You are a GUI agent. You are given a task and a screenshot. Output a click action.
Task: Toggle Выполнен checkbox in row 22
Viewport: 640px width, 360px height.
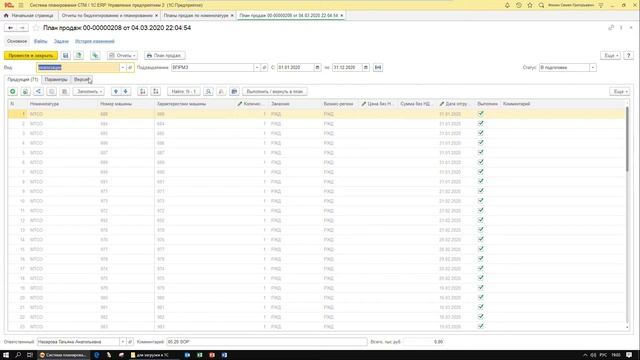point(481,317)
